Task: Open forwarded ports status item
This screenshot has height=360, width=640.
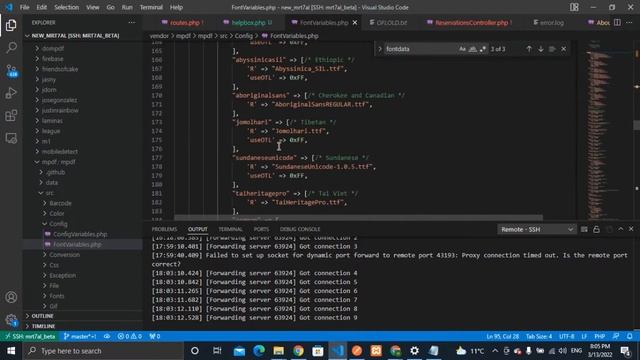Action: tap(155, 336)
